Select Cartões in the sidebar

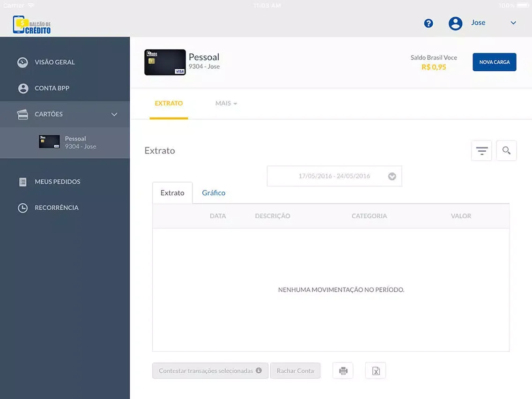[x=65, y=114]
